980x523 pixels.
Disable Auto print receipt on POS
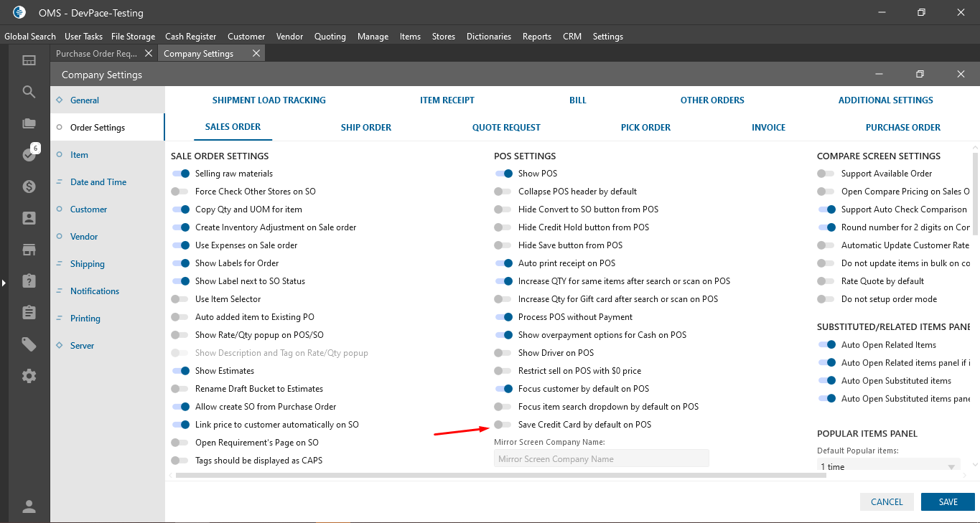(x=504, y=263)
